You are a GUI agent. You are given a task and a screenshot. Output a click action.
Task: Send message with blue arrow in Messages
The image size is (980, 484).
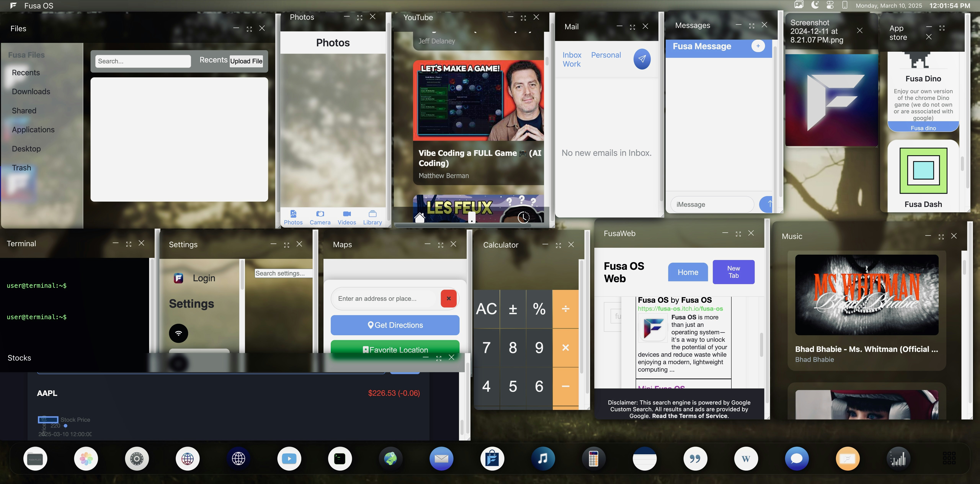point(766,204)
